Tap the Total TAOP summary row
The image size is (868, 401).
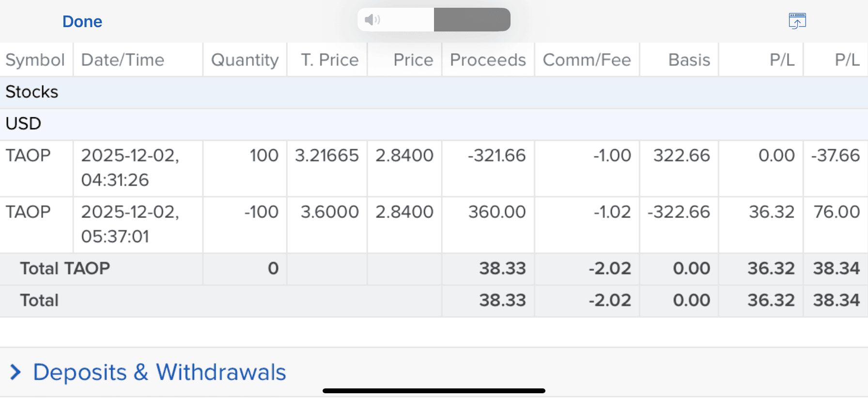pos(65,268)
